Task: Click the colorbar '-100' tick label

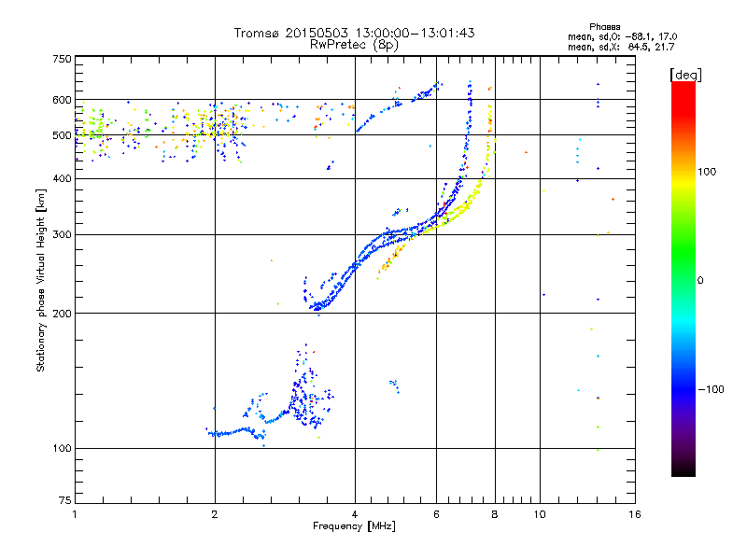Action: (712, 389)
